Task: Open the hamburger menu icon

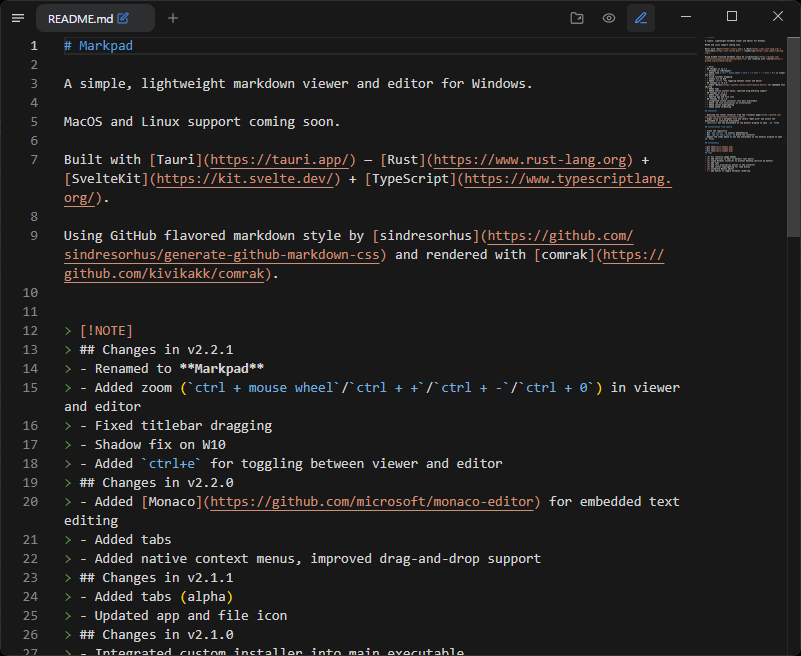Action: [x=18, y=17]
